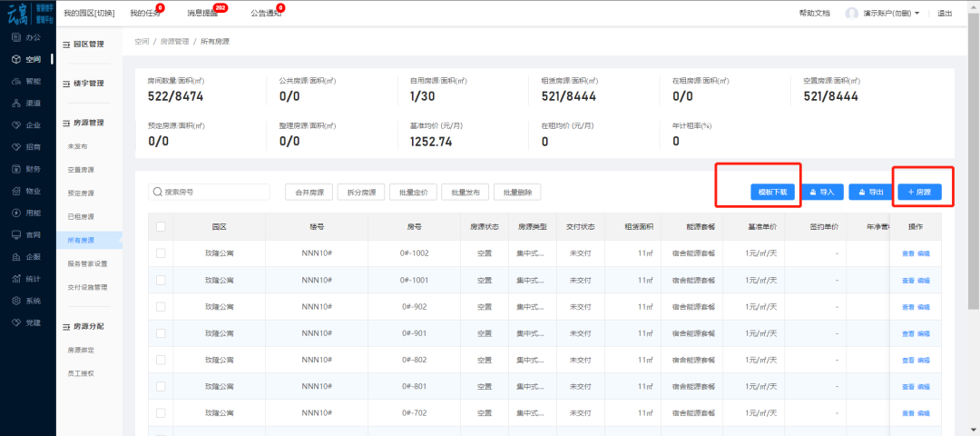
Task: Expand the 楼宇管理 menu group
Action: [x=83, y=84]
